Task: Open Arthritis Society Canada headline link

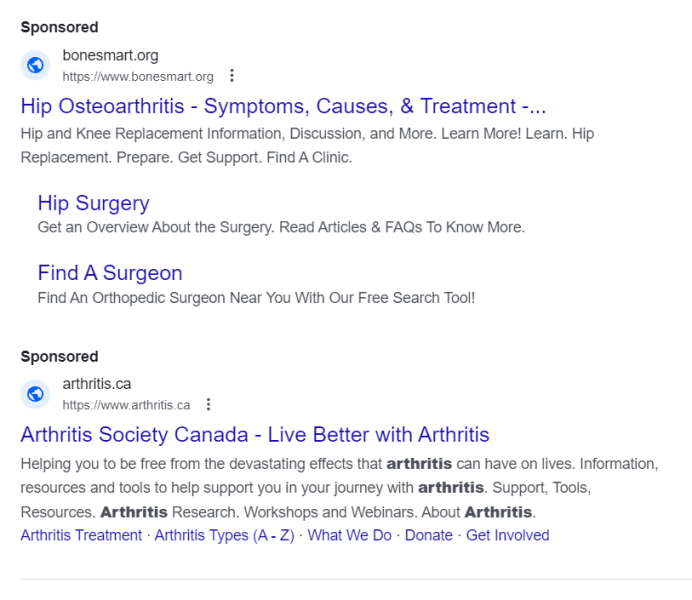Action: (x=255, y=435)
